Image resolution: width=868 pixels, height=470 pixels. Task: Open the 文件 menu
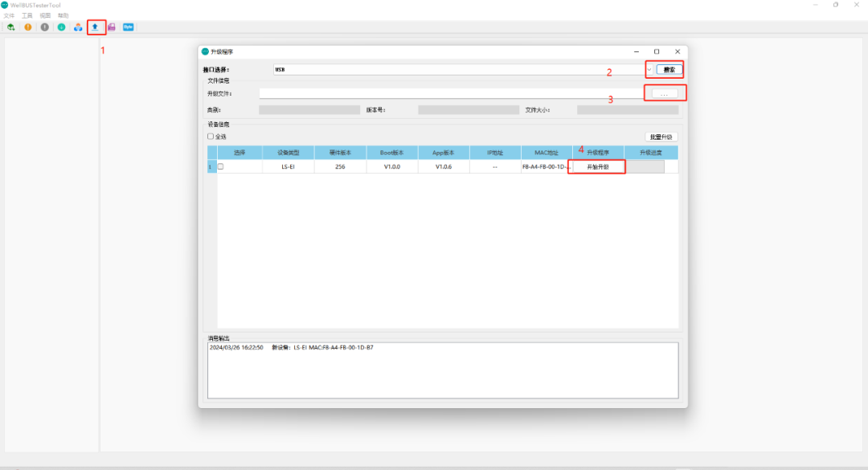coord(10,15)
